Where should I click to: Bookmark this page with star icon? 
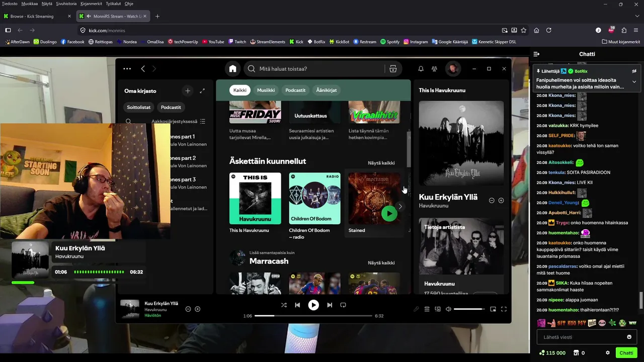523,30
